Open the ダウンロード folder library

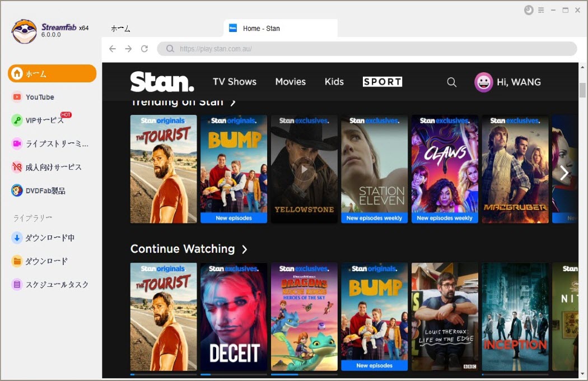click(40, 261)
